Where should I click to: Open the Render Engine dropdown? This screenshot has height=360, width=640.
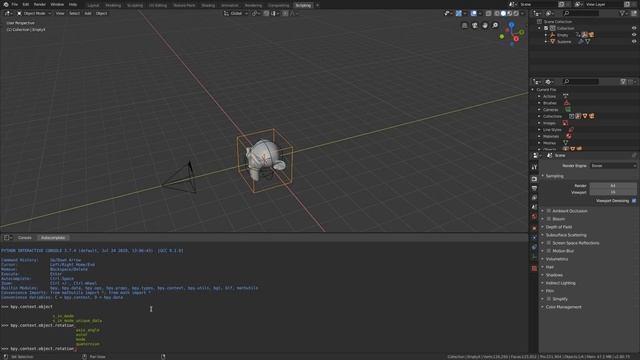613,166
